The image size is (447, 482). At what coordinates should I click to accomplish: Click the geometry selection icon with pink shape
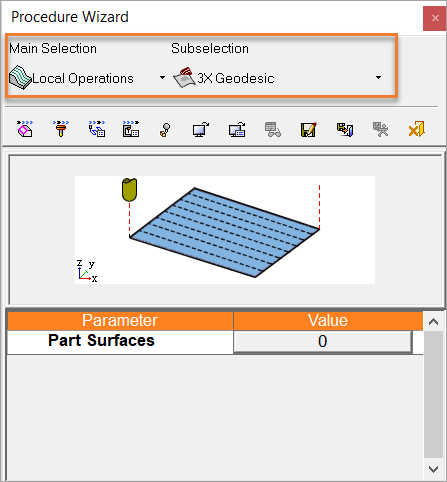[x=25, y=129]
